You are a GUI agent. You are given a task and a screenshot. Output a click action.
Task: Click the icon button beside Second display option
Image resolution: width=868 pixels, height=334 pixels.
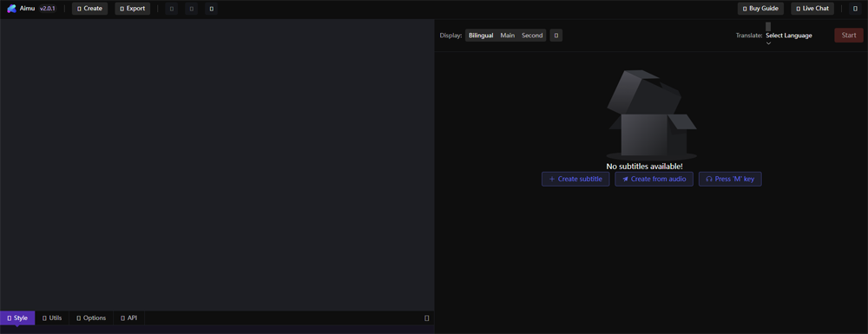point(556,36)
